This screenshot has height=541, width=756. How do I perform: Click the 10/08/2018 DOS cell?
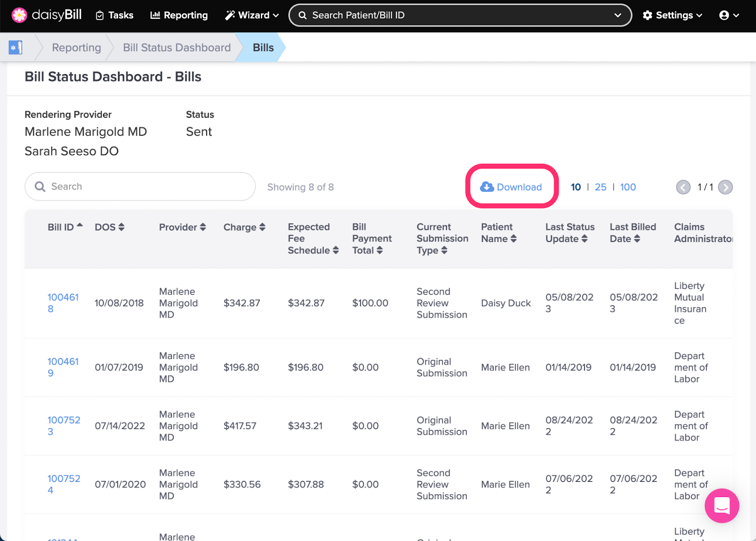(119, 303)
